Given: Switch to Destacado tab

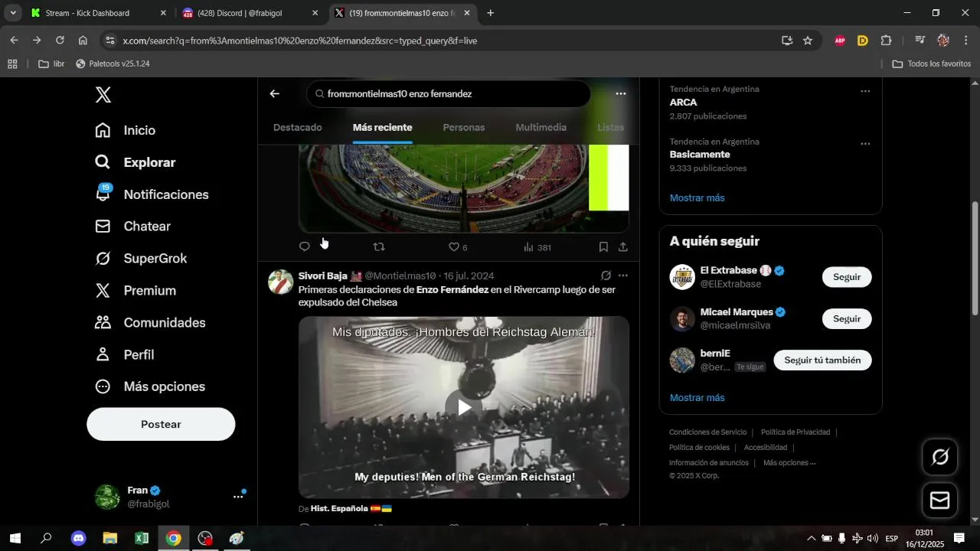Looking at the screenshot, I should (298, 128).
